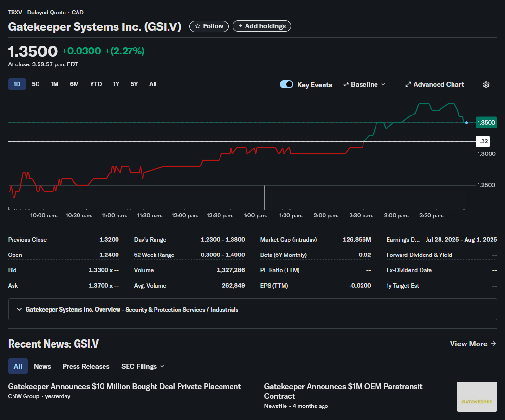Select the 5D time range tab
The width and height of the screenshot is (505, 420).
(36, 84)
